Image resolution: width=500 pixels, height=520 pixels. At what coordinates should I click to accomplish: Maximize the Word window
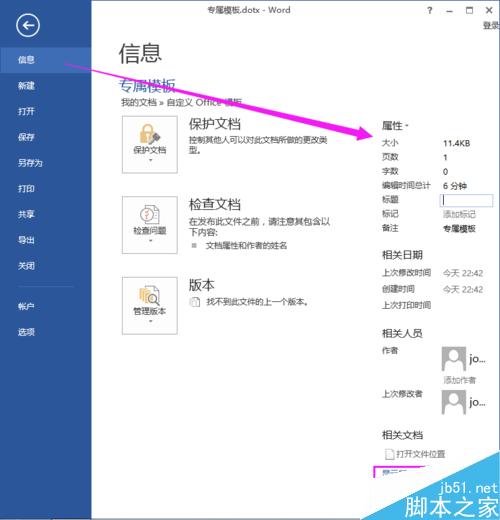(x=469, y=11)
